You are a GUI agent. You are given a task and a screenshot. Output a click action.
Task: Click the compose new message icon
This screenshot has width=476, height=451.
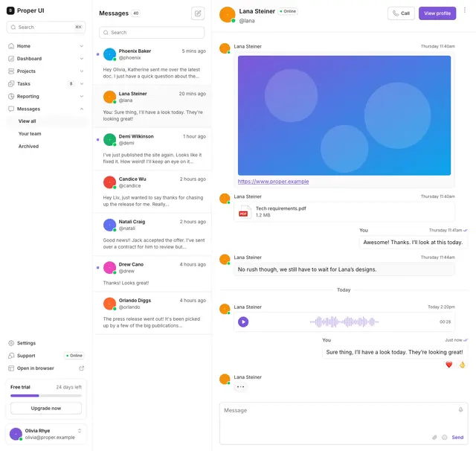tap(198, 13)
